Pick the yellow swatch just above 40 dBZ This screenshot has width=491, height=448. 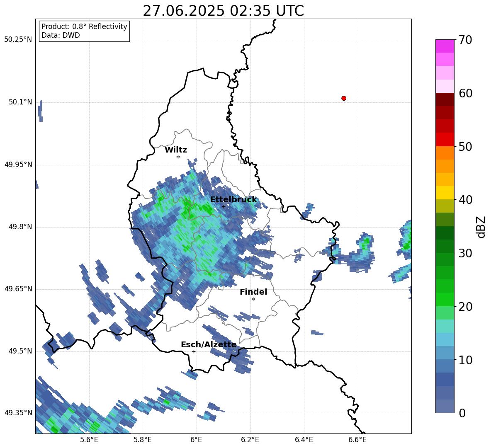coord(445,193)
